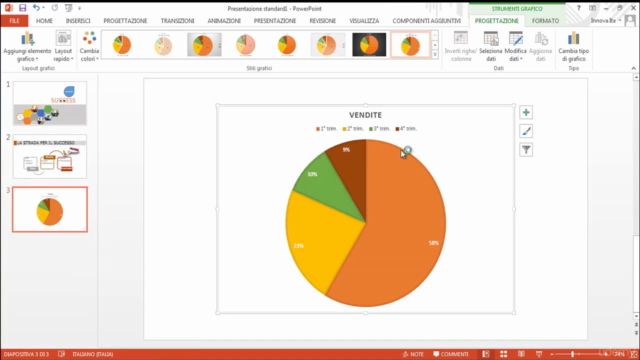The height and width of the screenshot is (360, 640).
Task: Toggle NOTE pane in status bar
Action: [413, 354]
